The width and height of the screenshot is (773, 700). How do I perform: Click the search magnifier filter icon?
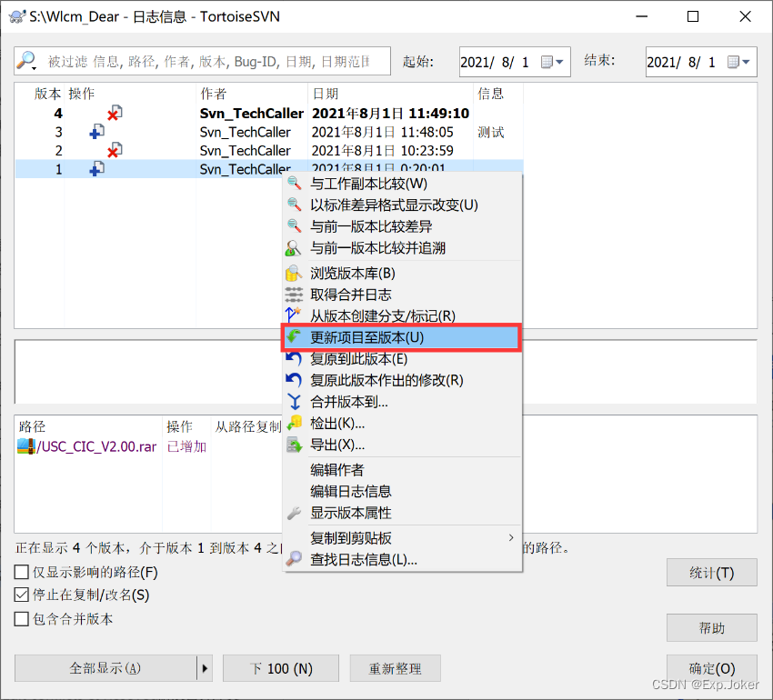coord(26,61)
